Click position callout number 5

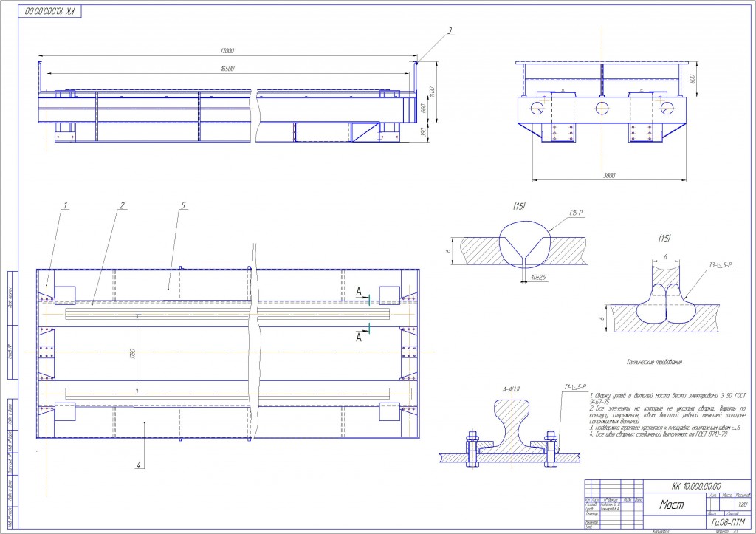[183, 205]
